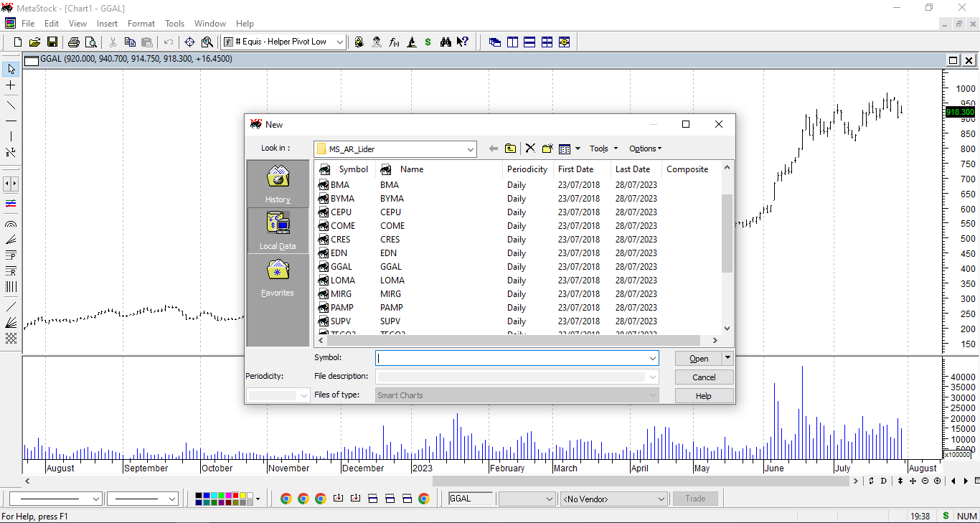The height and width of the screenshot is (523, 980).
Task: Click the first Chrome icon in bottom toolbar
Action: coord(286,499)
